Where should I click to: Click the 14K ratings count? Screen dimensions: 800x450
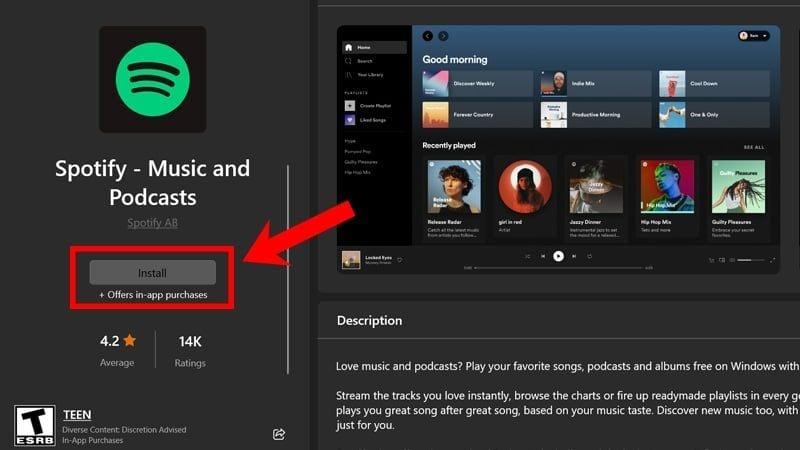pyautogui.click(x=190, y=341)
